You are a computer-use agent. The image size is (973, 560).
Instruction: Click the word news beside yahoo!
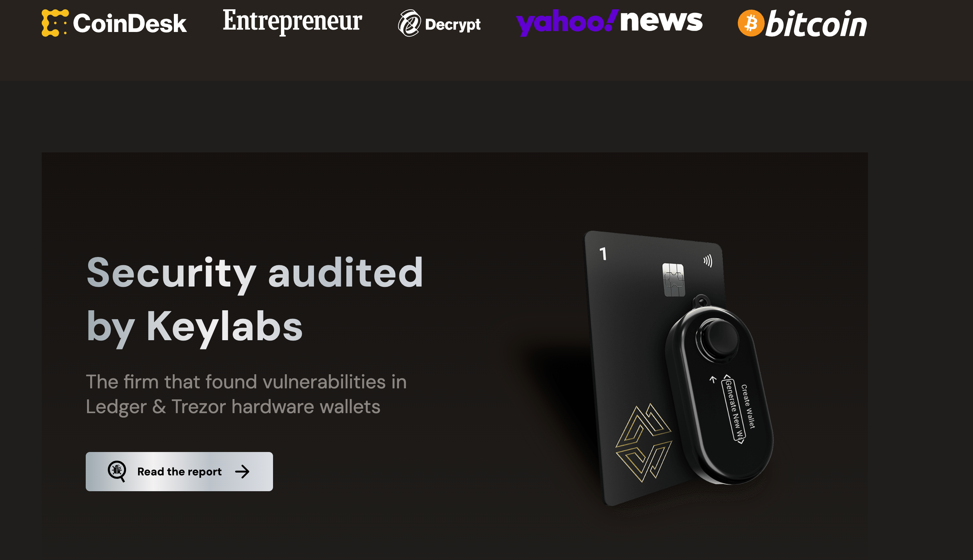(x=661, y=22)
